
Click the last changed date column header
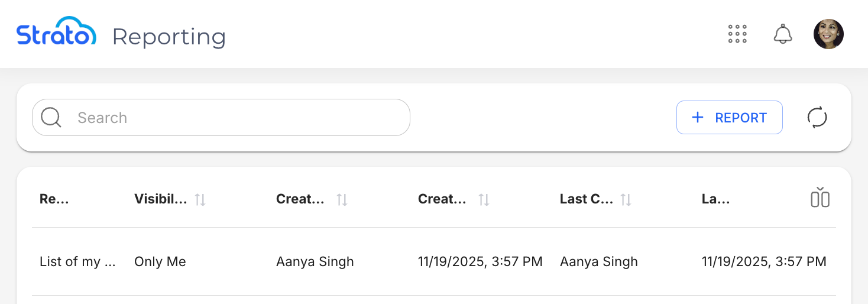[x=715, y=199]
